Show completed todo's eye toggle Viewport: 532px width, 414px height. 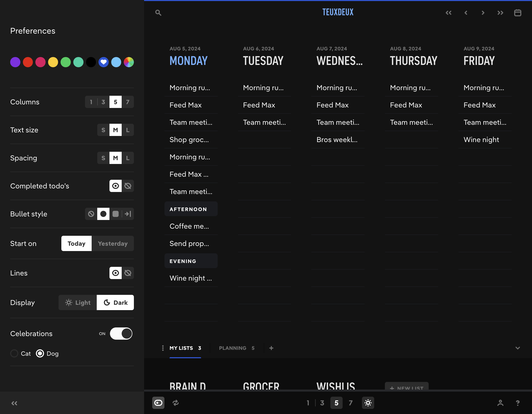click(116, 186)
